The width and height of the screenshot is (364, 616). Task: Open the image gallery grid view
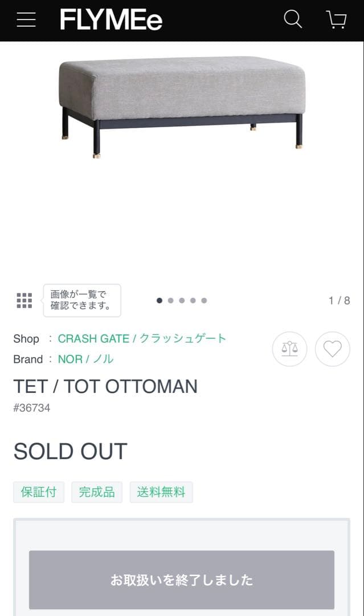(24, 301)
